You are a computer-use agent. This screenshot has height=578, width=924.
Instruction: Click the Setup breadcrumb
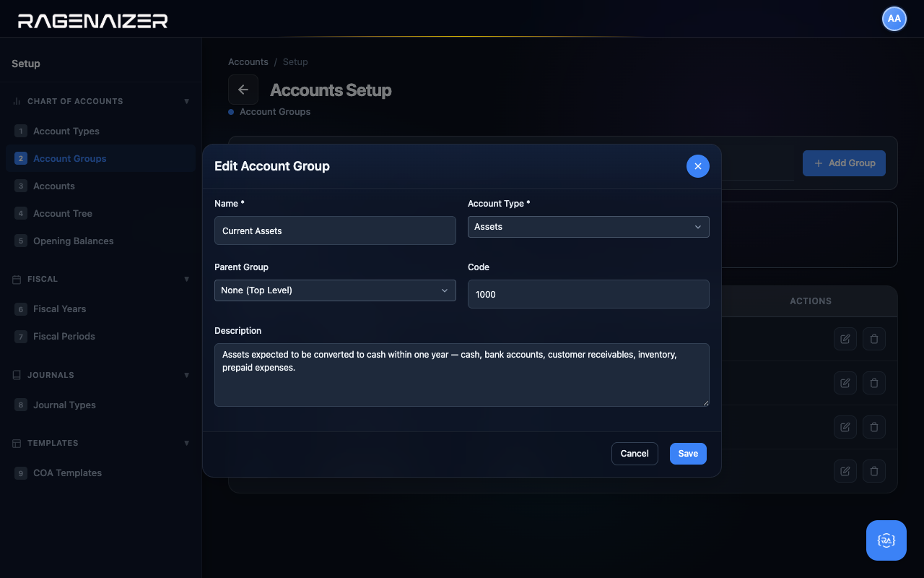[295, 62]
